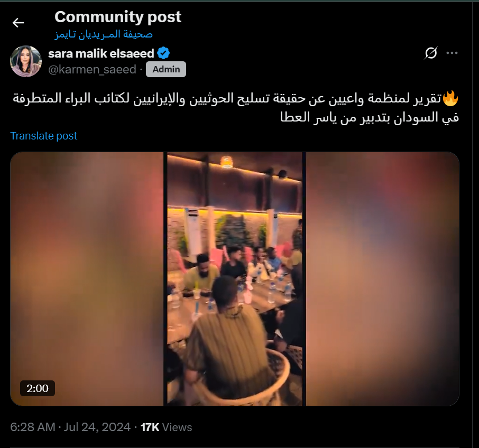
Task: Open the three-dots more options menu
Action: [452, 53]
